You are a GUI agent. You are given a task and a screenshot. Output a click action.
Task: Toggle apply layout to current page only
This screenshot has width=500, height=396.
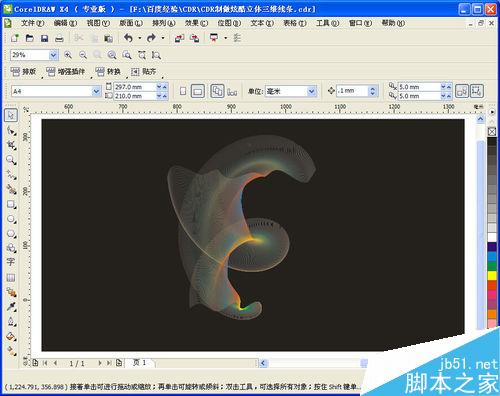click(x=232, y=92)
